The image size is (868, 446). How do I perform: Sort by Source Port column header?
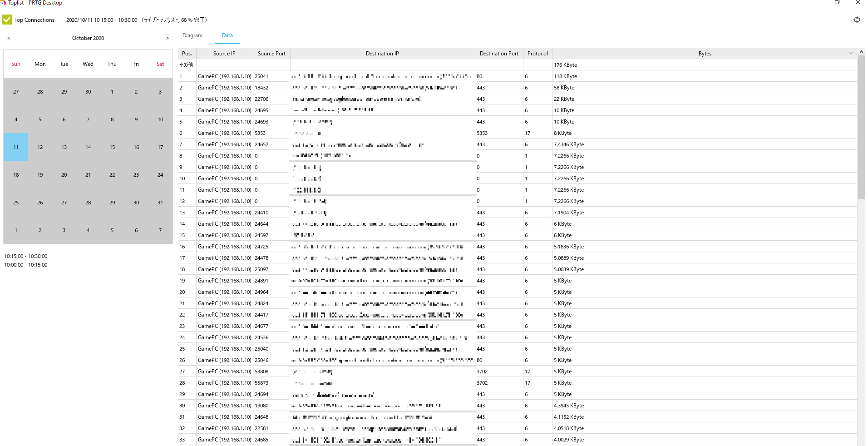tap(271, 54)
